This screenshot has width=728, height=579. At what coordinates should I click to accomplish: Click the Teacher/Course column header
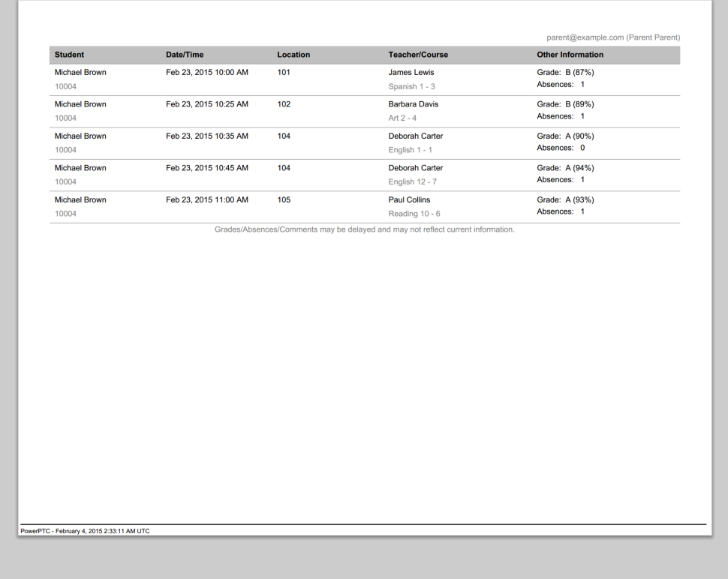click(x=418, y=55)
